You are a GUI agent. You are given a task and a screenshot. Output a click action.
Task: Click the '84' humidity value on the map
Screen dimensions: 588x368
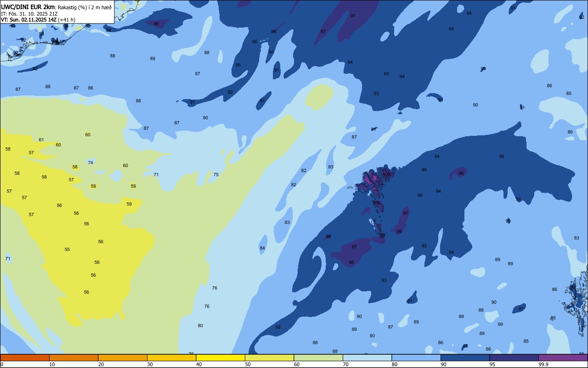pyautogui.click(x=262, y=248)
